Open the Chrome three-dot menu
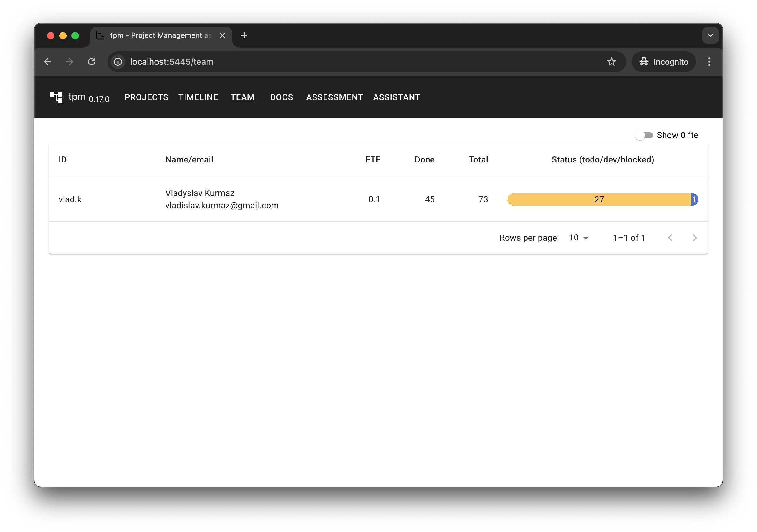 [x=709, y=62]
